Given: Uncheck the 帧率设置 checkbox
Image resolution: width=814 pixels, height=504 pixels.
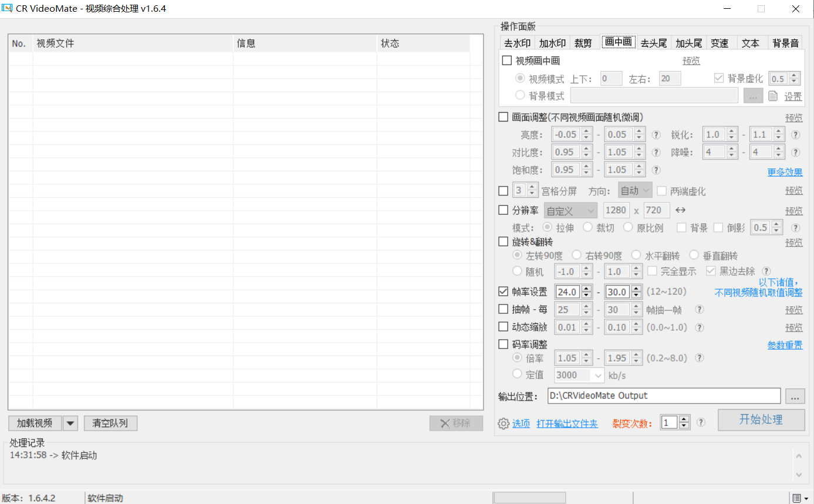Looking at the screenshot, I should click(503, 292).
